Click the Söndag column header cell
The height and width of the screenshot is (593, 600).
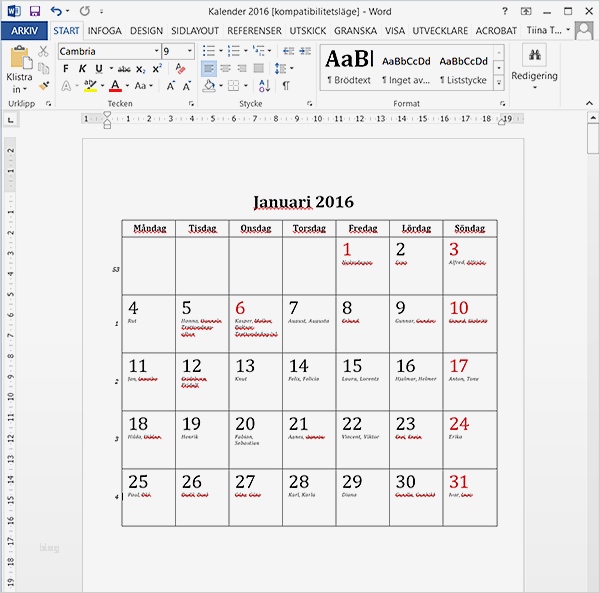[x=470, y=228]
